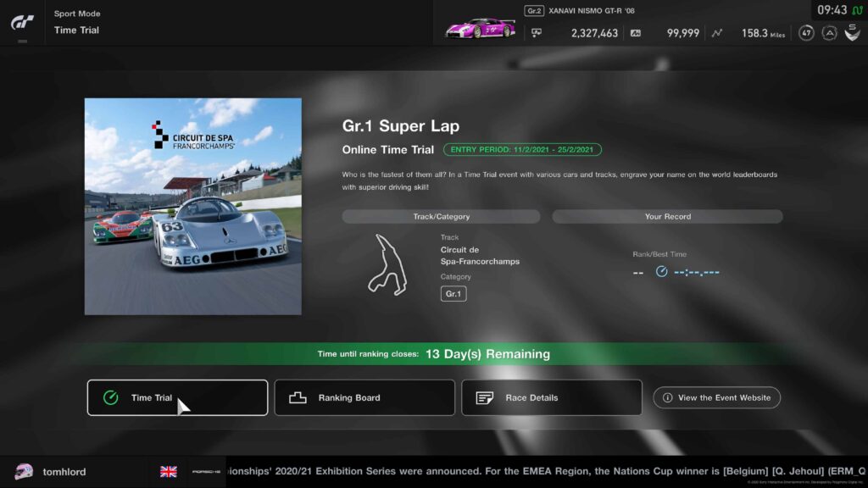The image size is (868, 488).
Task: Click the mileage points icon beside 99,999
Action: 636,33
